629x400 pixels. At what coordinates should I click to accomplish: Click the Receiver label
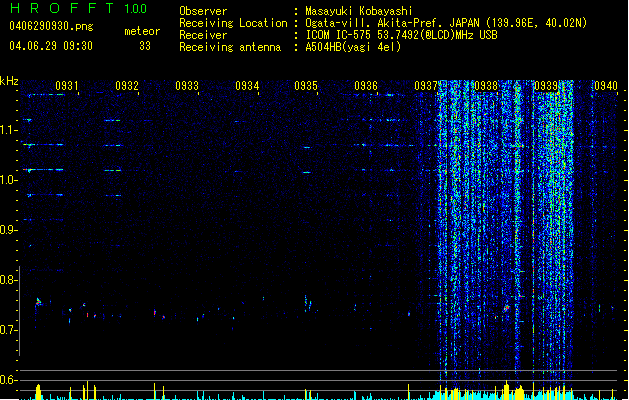click(x=203, y=35)
